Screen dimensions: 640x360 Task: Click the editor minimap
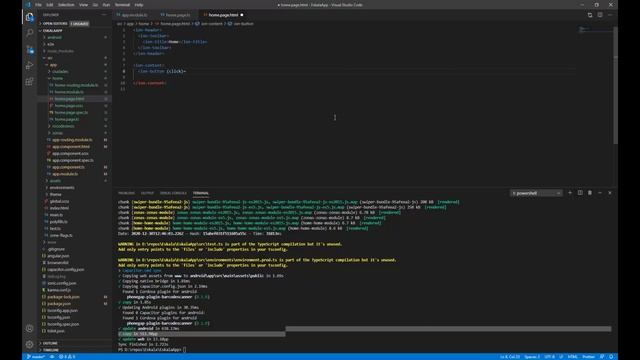(595, 29)
